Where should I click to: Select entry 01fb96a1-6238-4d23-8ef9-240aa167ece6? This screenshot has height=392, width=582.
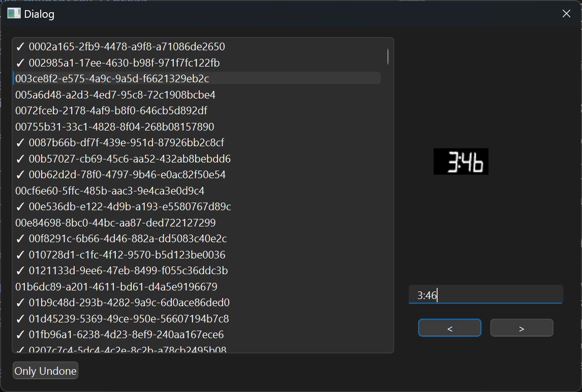point(197,335)
